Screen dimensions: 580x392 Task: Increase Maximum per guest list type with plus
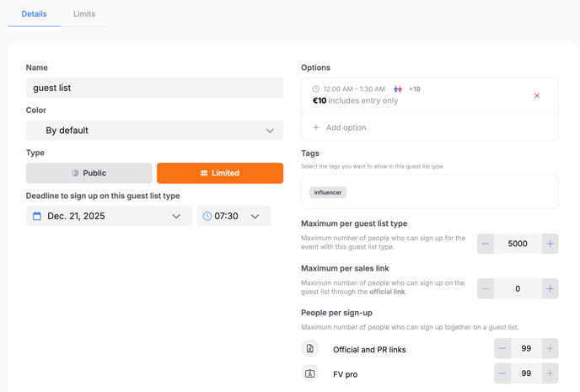550,244
